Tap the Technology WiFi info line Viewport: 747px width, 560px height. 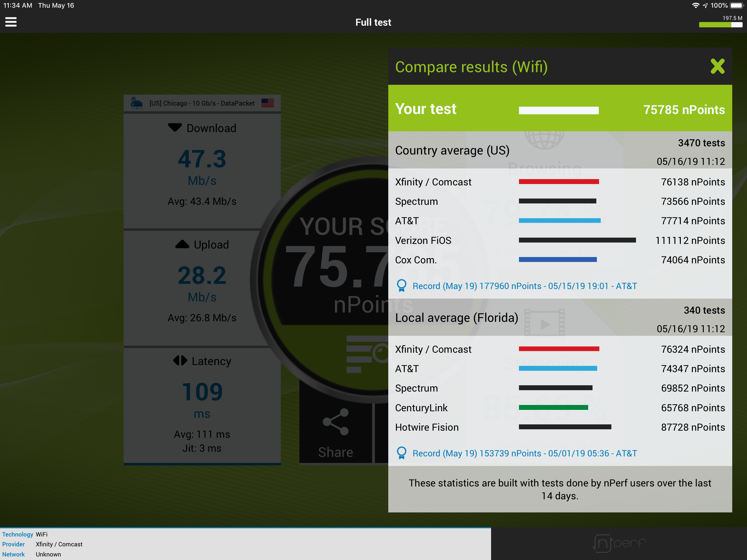pyautogui.click(x=25, y=534)
